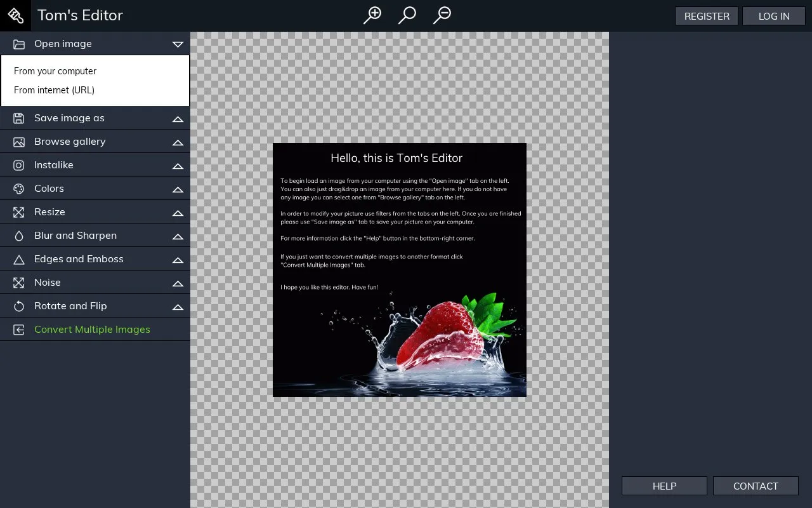Click the Save image floppy disk icon
Image resolution: width=812 pixels, height=508 pixels.
pos(19,118)
